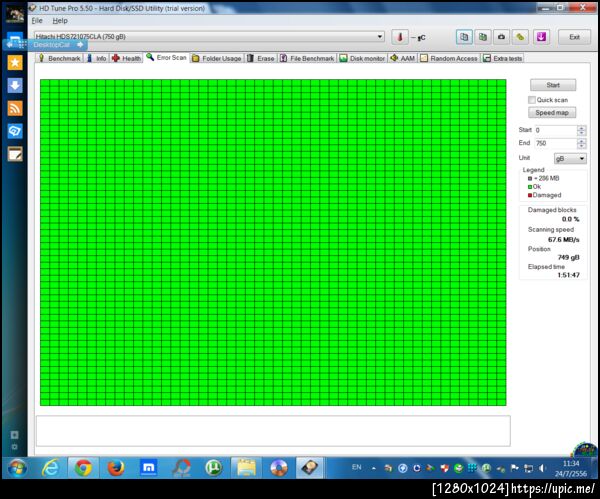This screenshot has height=499, width=600.
Task: Open options via yellow tag icon
Action: [520, 37]
